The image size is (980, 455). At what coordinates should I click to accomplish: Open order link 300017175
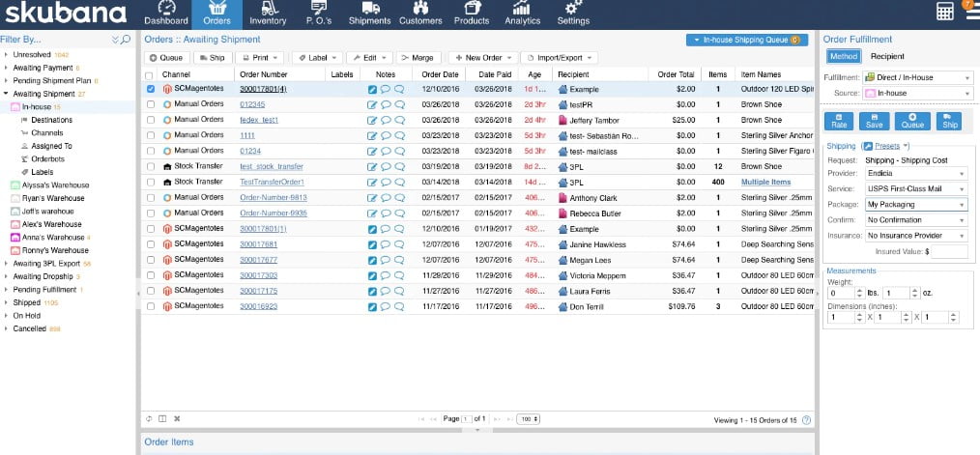[x=259, y=291]
